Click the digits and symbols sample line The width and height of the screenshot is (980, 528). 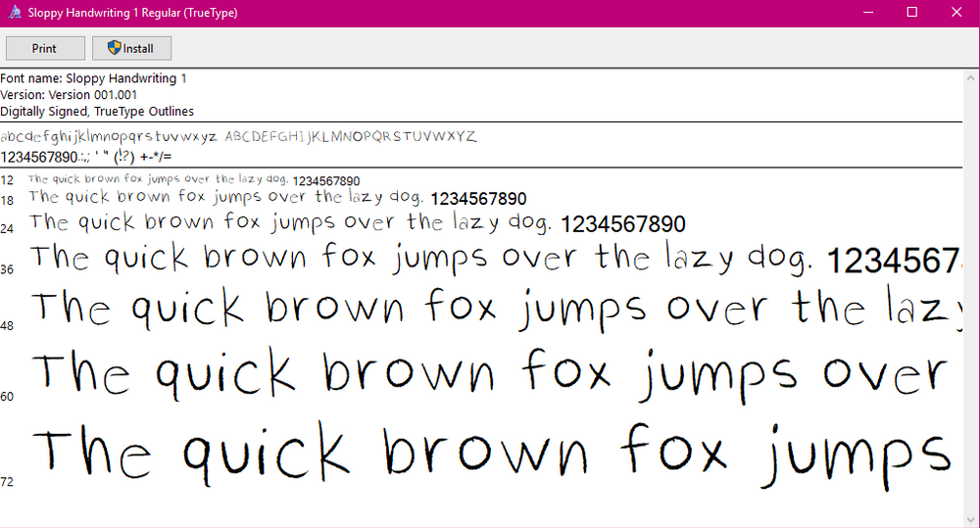click(86, 157)
